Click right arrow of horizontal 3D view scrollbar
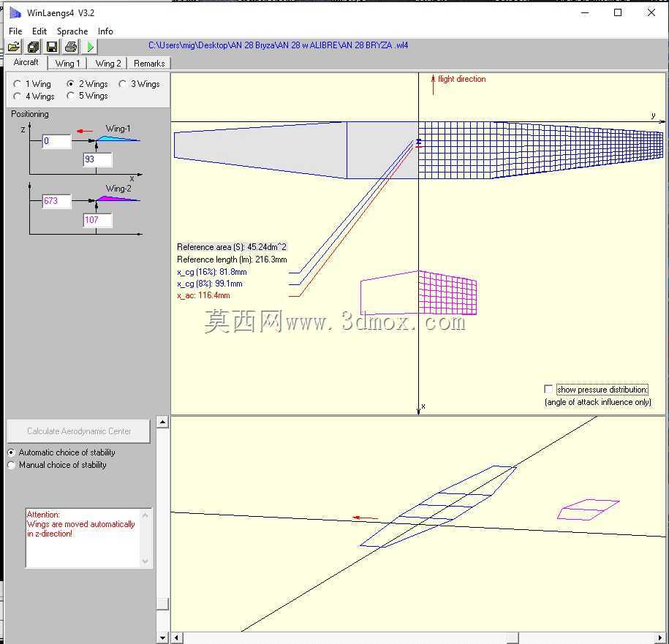The height and width of the screenshot is (644, 669). point(660,638)
